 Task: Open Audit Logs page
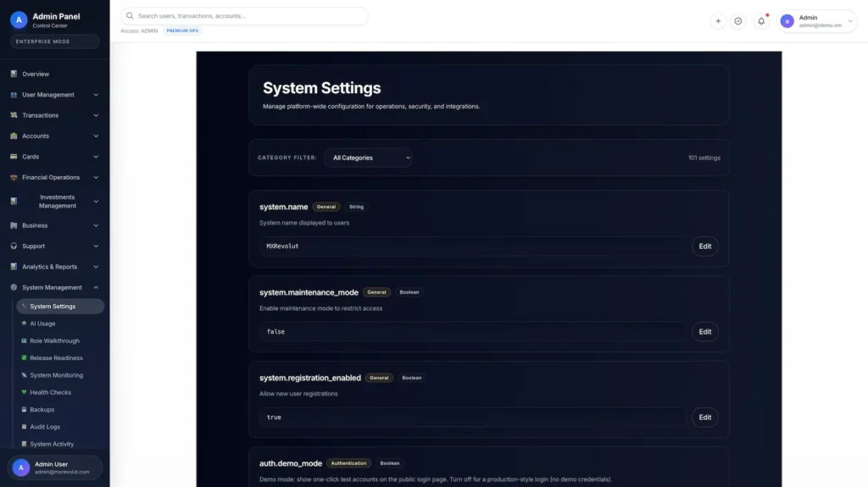tap(60, 427)
